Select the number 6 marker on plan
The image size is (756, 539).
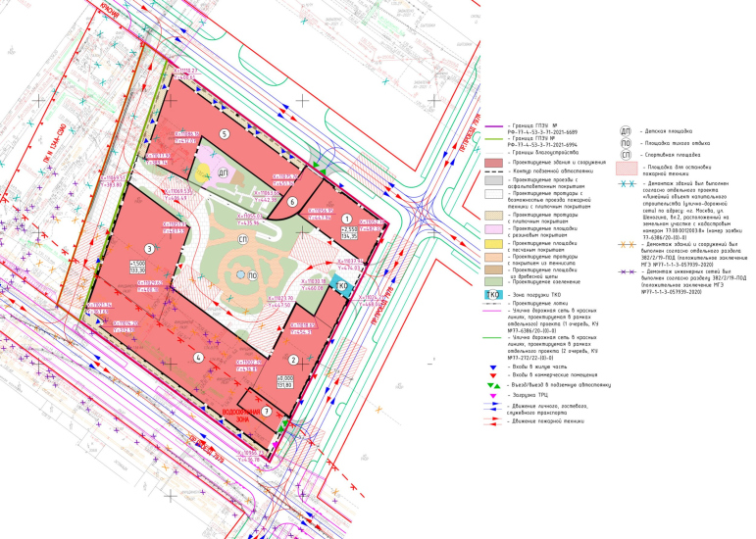pyautogui.click(x=293, y=202)
